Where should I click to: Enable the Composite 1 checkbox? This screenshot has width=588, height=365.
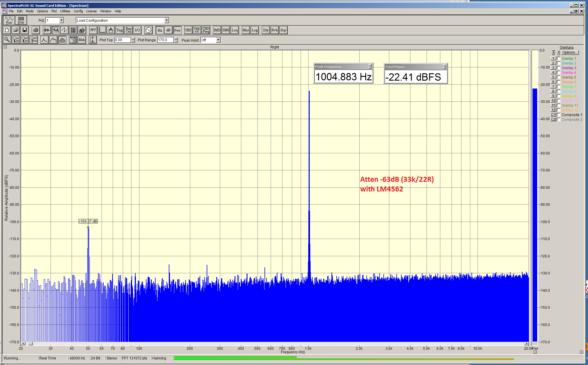coord(559,115)
